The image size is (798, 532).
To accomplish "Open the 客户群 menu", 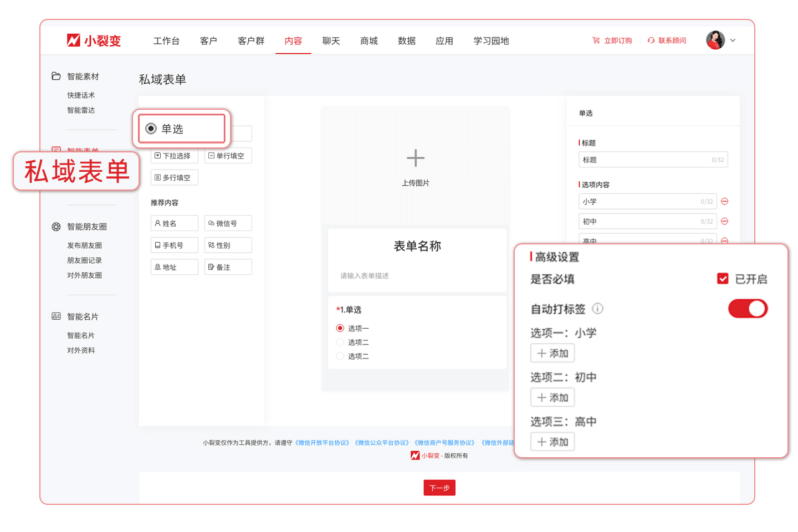I will [251, 41].
